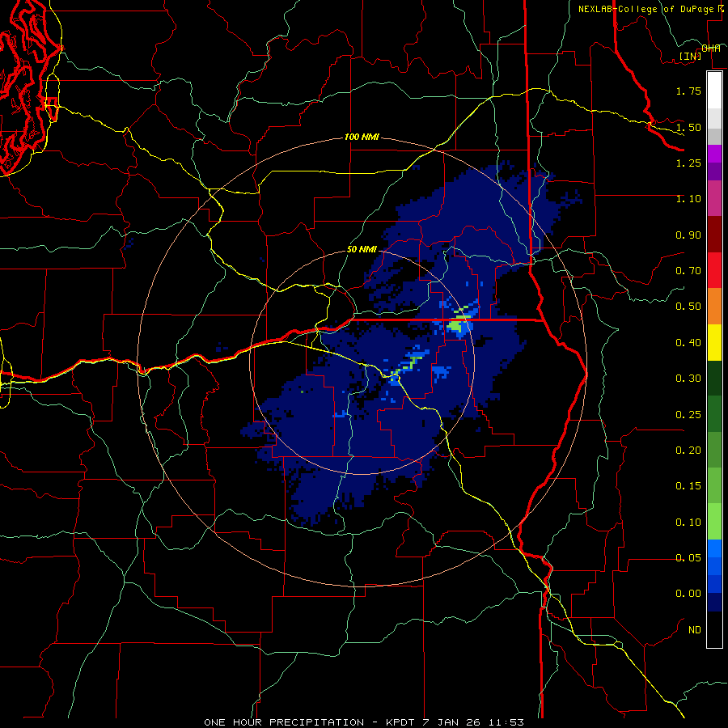
Task: Click the 0.30 legend value
Action: coord(688,379)
